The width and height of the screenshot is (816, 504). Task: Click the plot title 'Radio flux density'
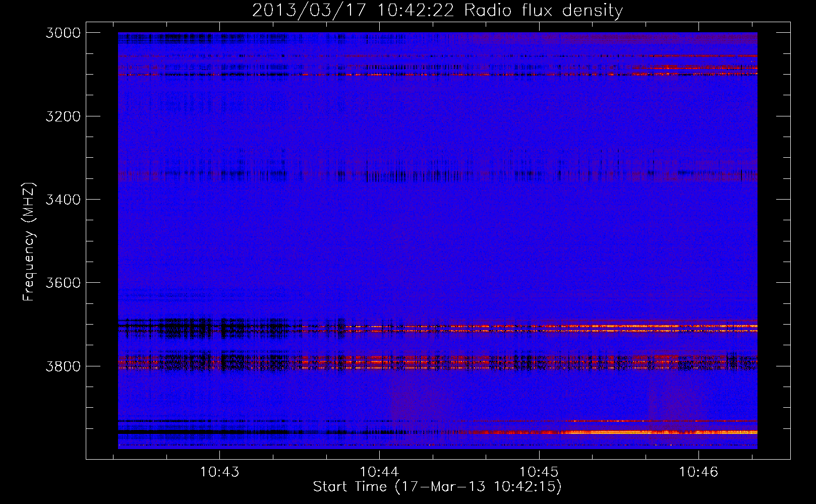[x=543, y=11]
